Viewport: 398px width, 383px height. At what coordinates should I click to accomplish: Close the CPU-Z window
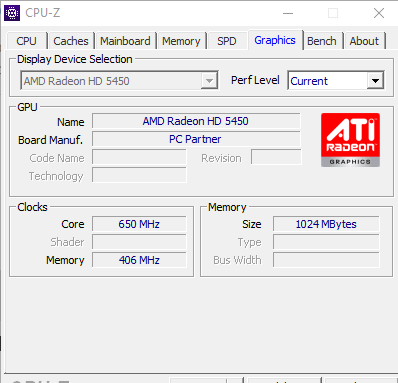tap(379, 13)
